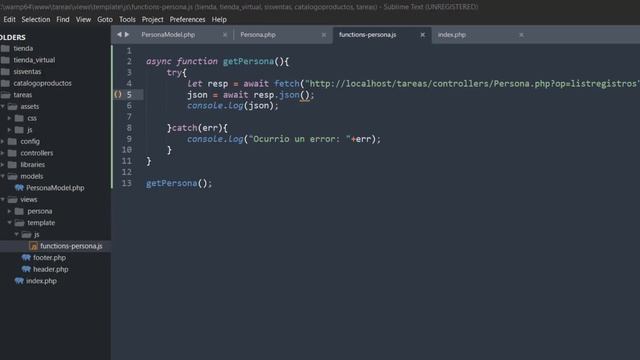
Task: Open the Goto menu
Action: point(105,20)
